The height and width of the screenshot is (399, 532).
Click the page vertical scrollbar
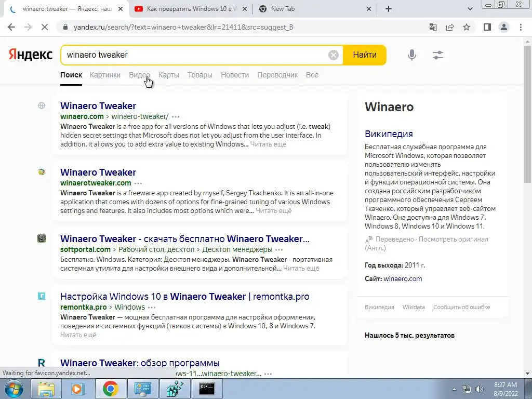tap(527, 114)
